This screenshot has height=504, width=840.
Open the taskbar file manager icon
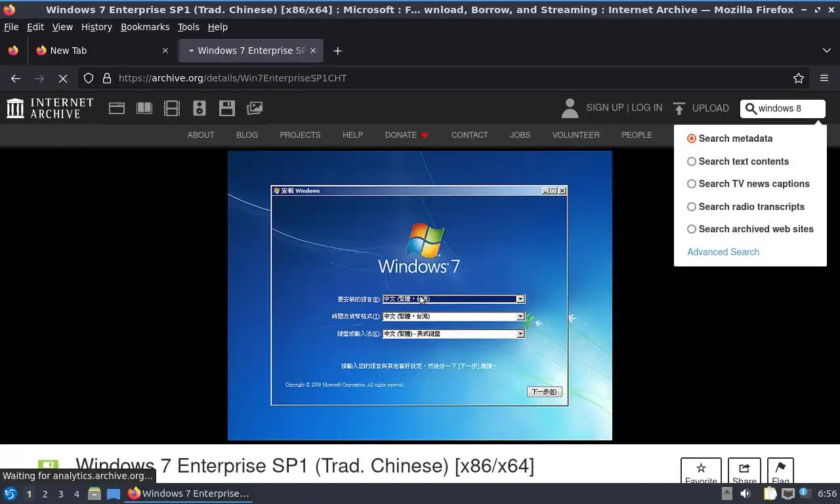pyautogui.click(x=94, y=493)
